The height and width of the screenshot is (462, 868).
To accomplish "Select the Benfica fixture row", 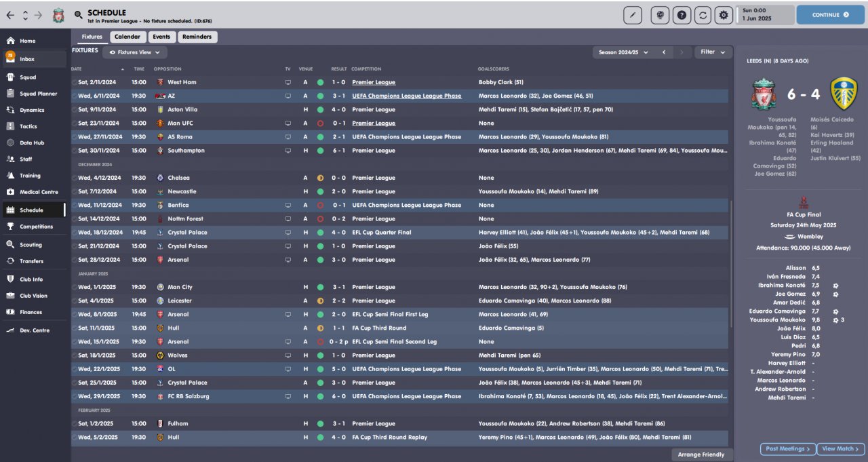I will pos(400,205).
